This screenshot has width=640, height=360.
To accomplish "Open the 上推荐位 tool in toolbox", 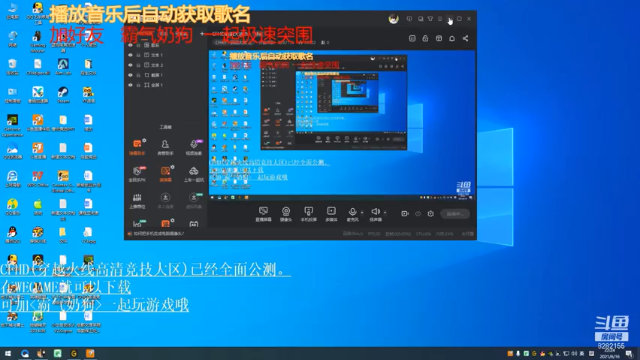I will (137, 201).
